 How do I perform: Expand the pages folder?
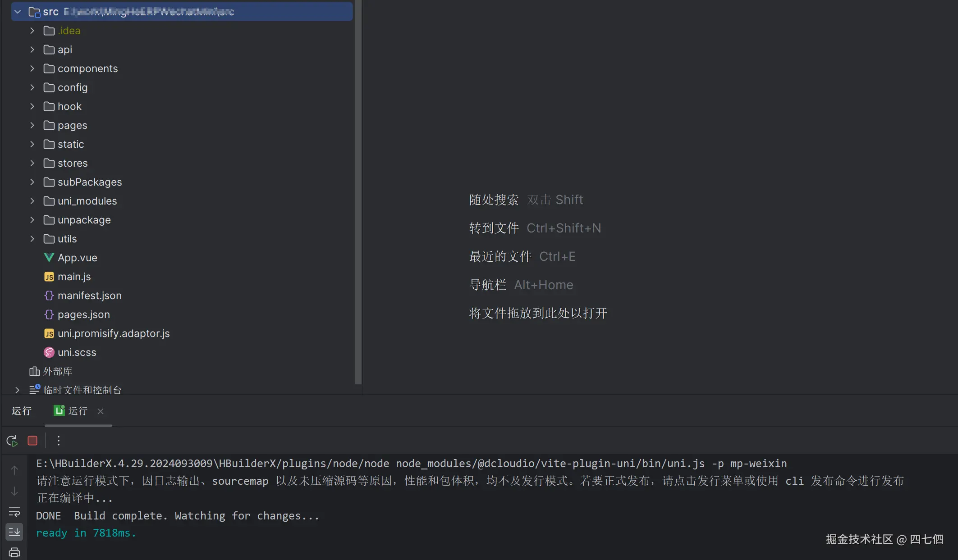click(x=32, y=125)
